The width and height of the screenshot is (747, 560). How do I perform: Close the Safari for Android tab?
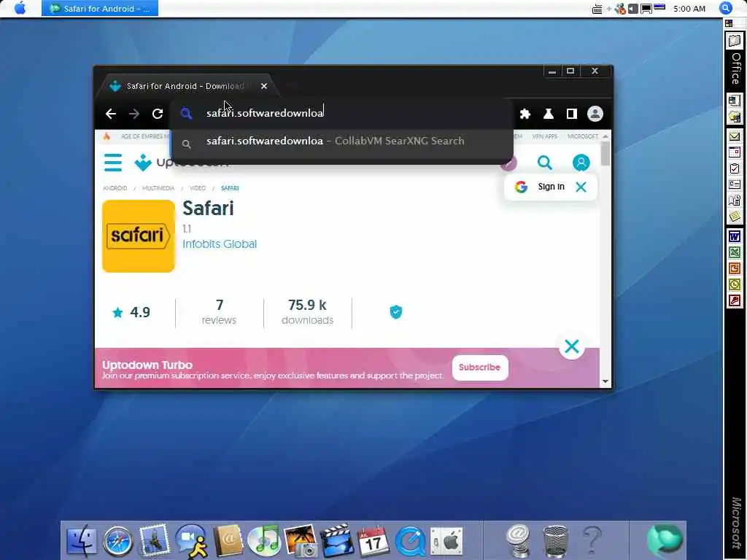(264, 86)
